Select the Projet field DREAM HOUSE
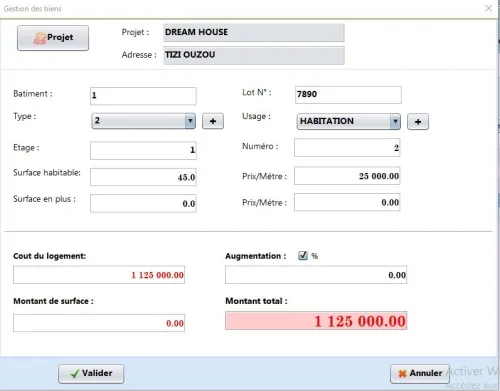Screen dimensions: 500x391 tap(254, 32)
